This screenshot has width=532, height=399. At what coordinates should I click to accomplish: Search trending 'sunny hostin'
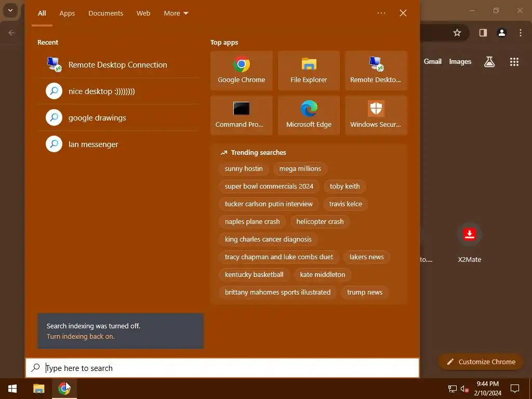click(x=244, y=169)
